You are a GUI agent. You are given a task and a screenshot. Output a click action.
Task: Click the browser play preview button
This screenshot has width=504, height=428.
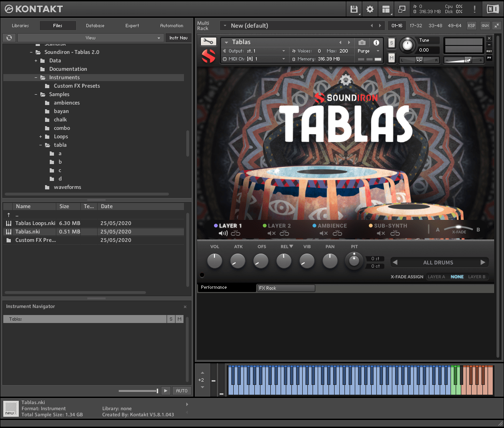pos(166,391)
